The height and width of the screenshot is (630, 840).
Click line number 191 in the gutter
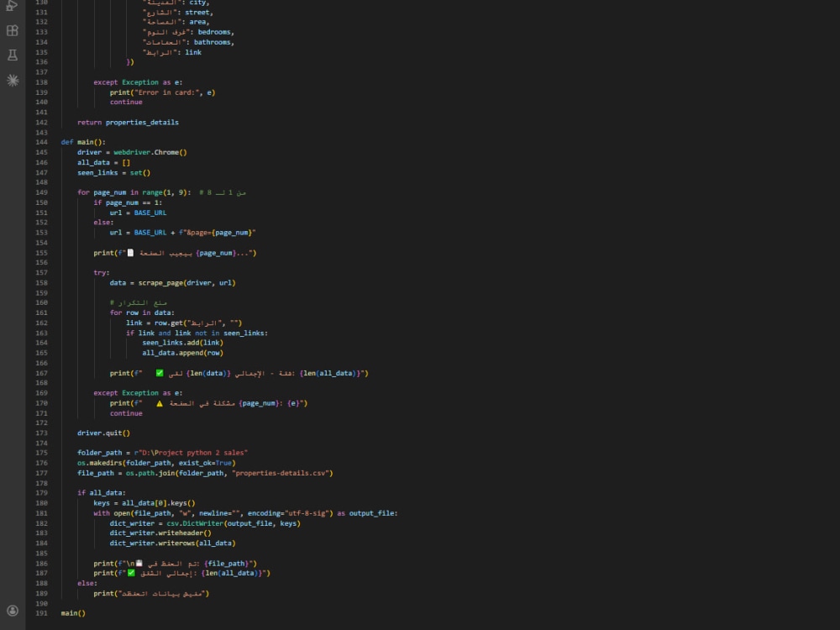pyautogui.click(x=41, y=613)
